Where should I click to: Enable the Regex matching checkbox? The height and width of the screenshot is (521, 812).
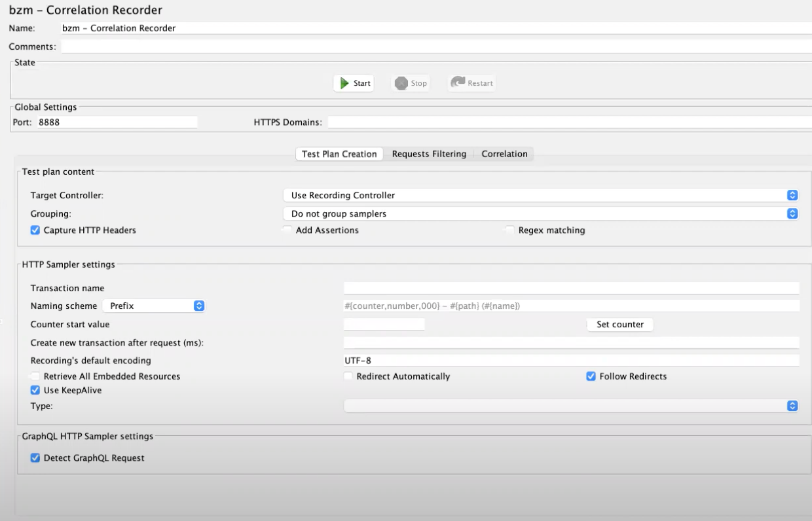(510, 230)
